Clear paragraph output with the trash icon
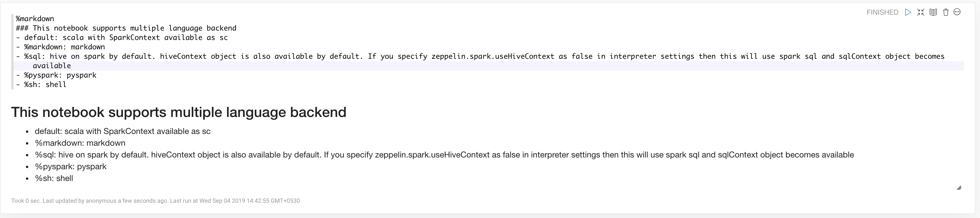Viewport: 980px width, 218px height. pos(945,12)
